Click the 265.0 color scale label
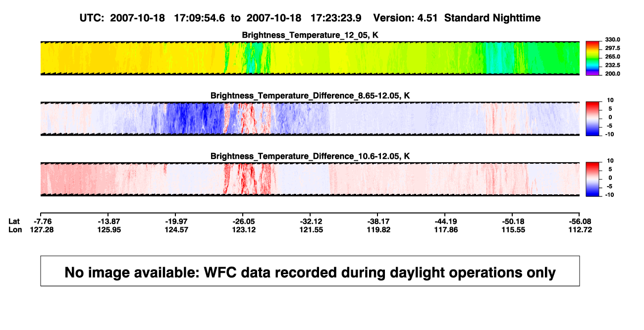This screenshot has width=644, height=330. pos(613,56)
